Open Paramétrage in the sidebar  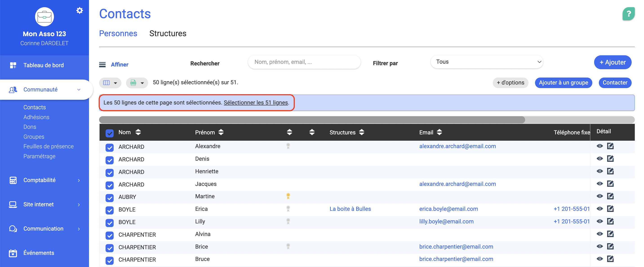[40, 156]
